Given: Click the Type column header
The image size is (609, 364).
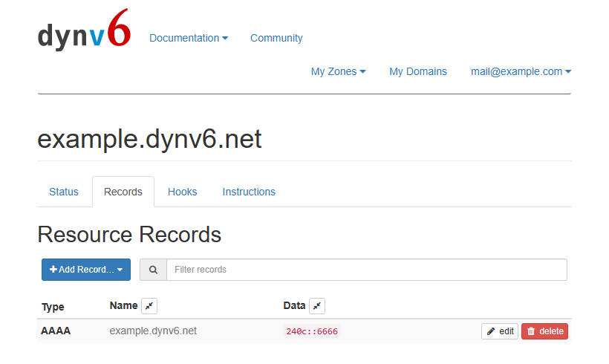Looking at the screenshot, I should 53,307.
